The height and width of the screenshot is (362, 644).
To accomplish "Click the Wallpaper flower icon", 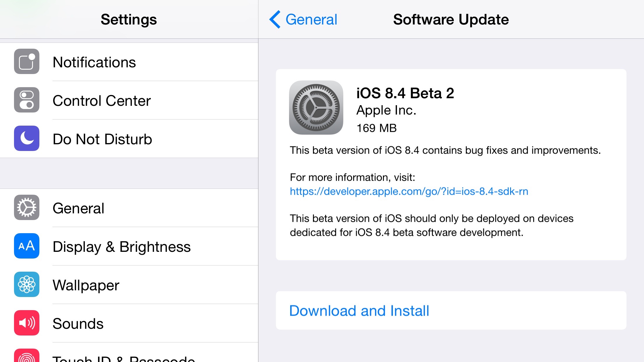I will coord(27,285).
